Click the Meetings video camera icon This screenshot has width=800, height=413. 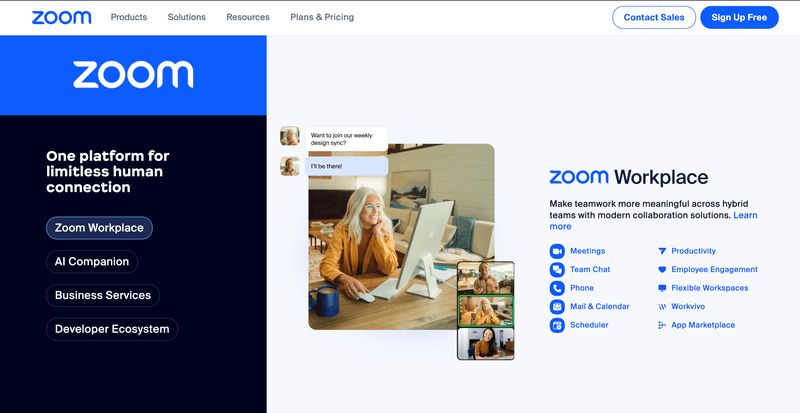click(557, 251)
